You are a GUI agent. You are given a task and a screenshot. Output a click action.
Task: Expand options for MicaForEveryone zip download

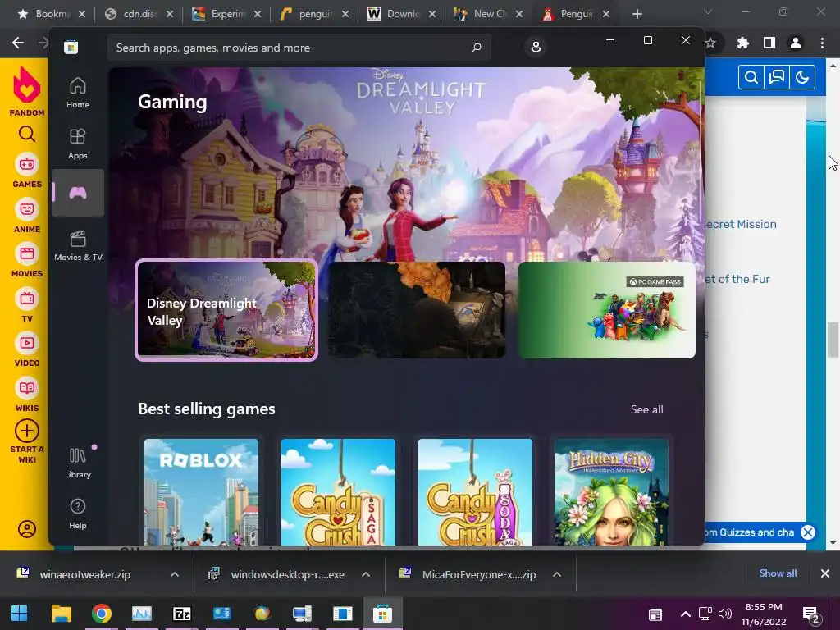click(x=557, y=574)
